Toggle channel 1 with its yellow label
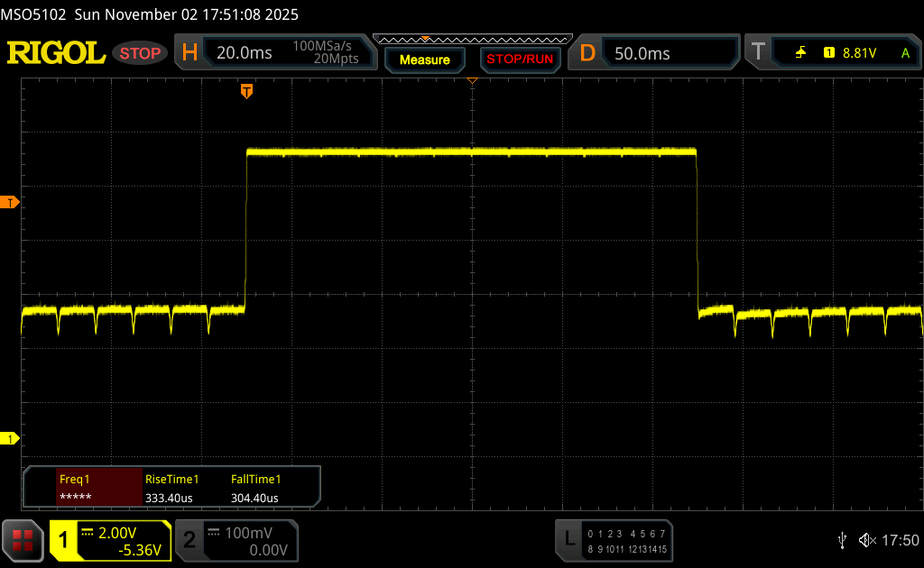 64,540
